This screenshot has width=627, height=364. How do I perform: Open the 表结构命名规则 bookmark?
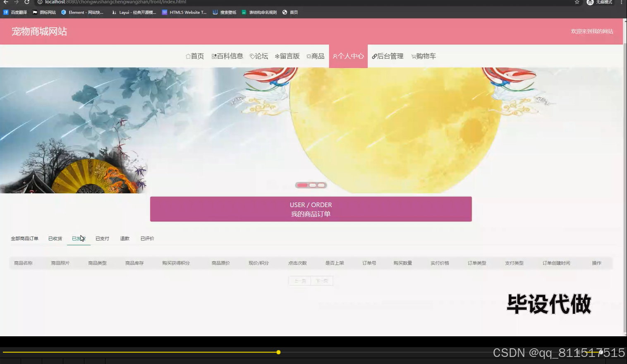259,12
